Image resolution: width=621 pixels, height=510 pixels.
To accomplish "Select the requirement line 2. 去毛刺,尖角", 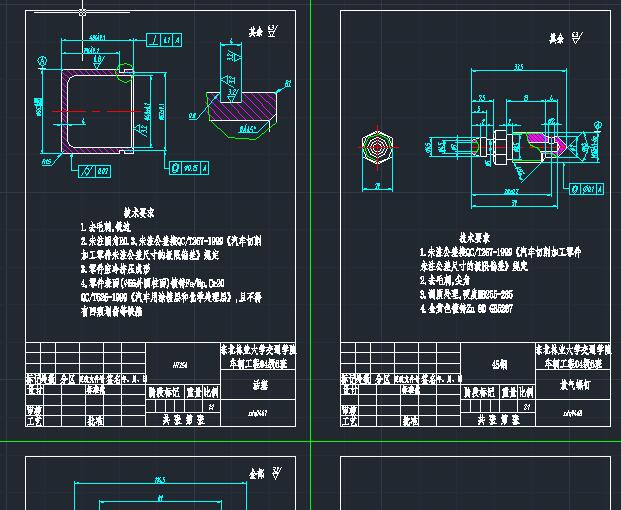I will (445, 280).
